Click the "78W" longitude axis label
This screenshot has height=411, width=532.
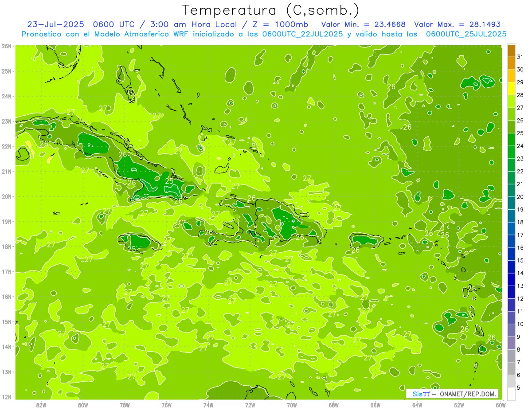[x=125, y=405]
